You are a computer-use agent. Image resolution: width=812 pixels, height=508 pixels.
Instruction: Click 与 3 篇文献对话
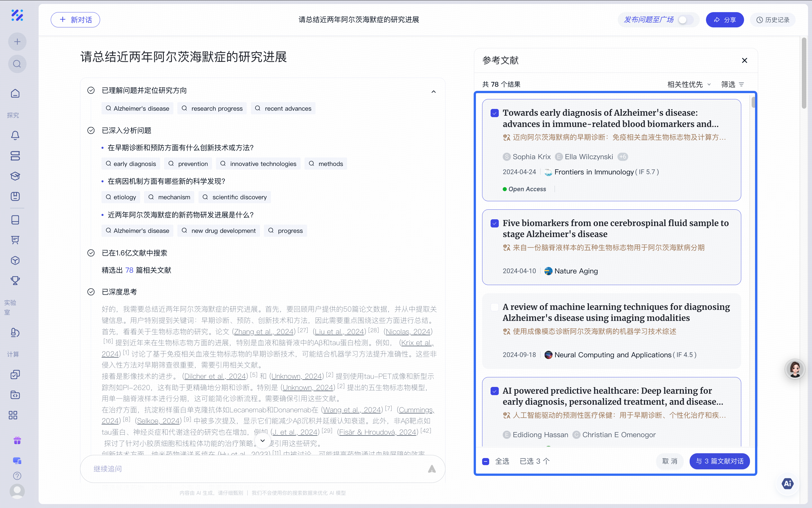pyautogui.click(x=720, y=461)
